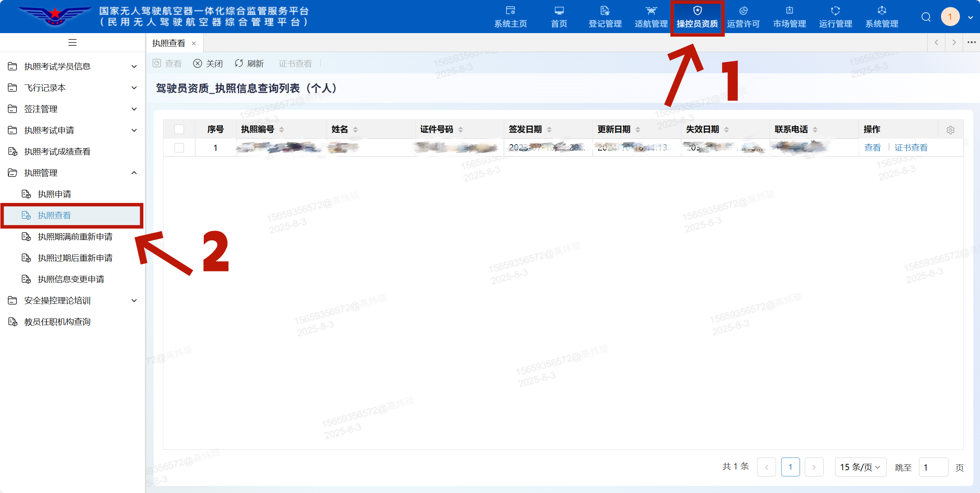Click the 刷新 refresh toolbar icon
This screenshot has height=493, width=980.
(x=239, y=63)
